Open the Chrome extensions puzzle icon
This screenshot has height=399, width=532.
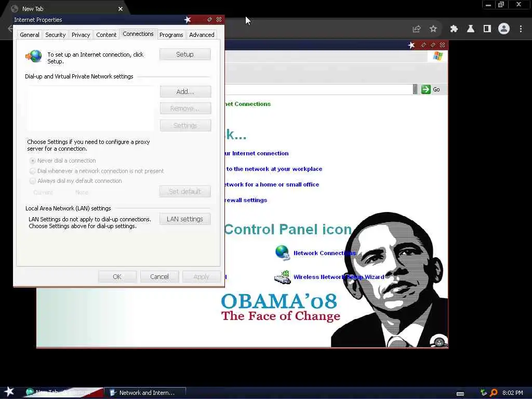(x=454, y=29)
